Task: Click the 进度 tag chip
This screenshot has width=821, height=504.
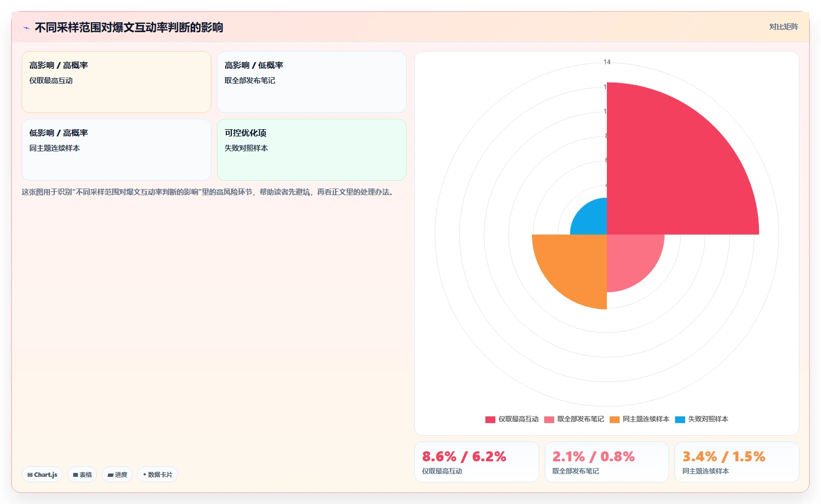Action: (x=117, y=475)
